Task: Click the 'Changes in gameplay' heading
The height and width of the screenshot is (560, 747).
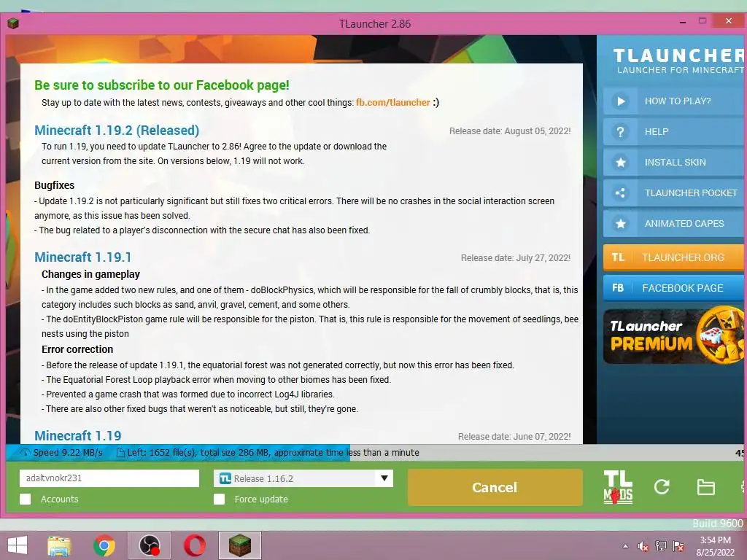Action: point(90,274)
